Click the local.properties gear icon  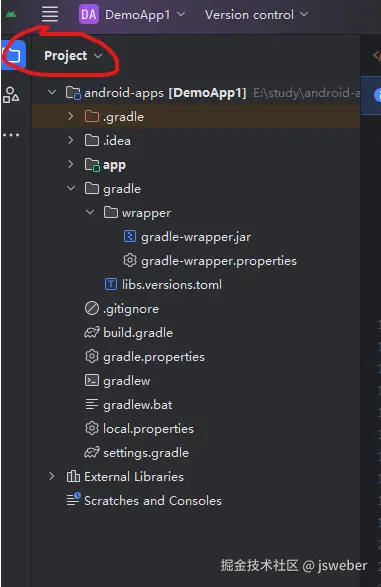pos(92,428)
